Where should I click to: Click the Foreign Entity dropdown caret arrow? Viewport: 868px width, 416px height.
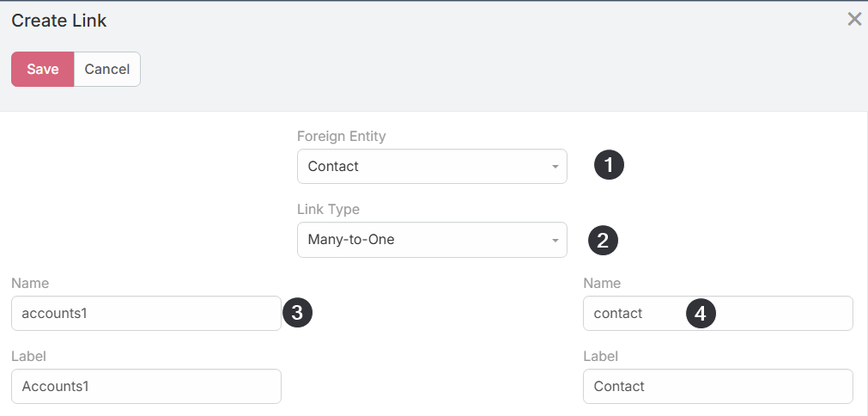(555, 167)
